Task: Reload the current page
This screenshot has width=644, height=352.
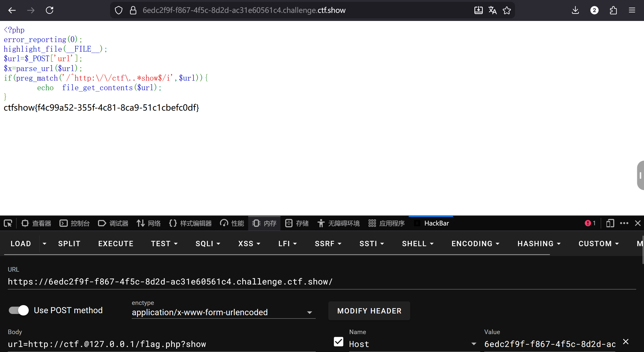Action: tap(49, 10)
